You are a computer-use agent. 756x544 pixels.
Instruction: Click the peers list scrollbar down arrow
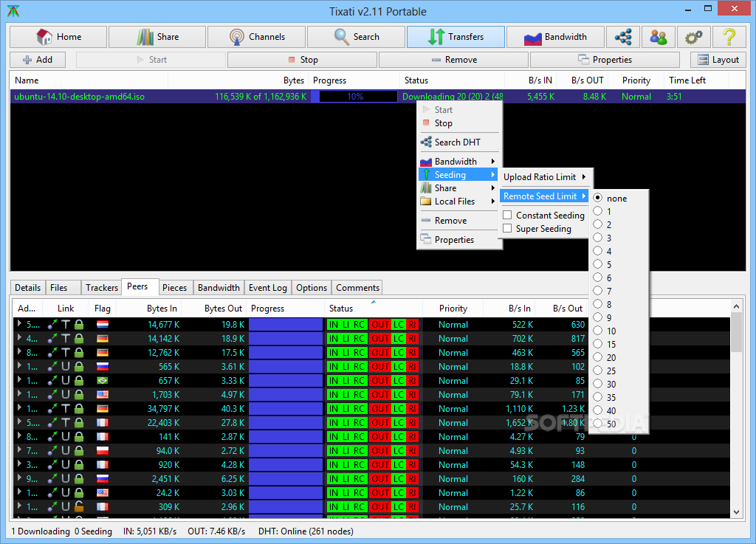[736, 512]
